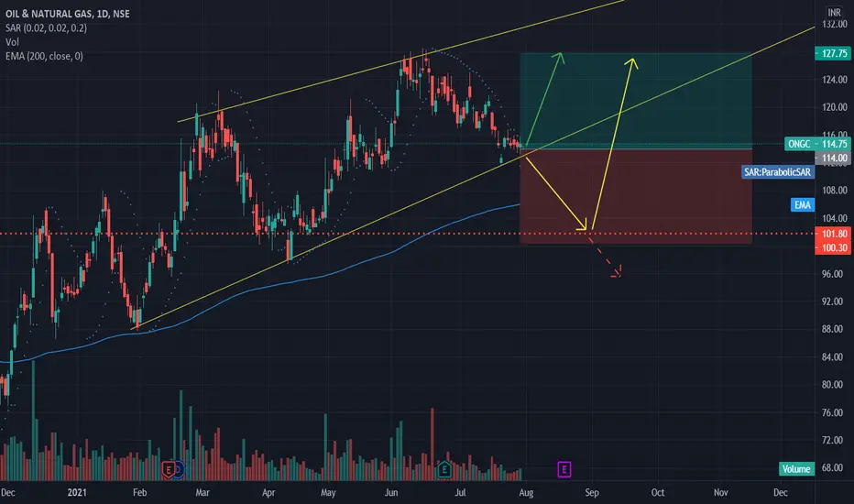Click the blue EMA axis label

[x=802, y=205]
